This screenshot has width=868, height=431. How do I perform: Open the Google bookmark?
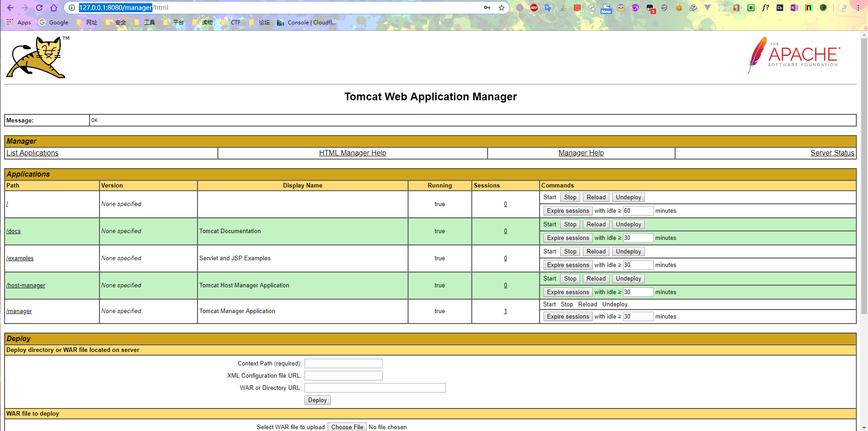pyautogui.click(x=53, y=22)
